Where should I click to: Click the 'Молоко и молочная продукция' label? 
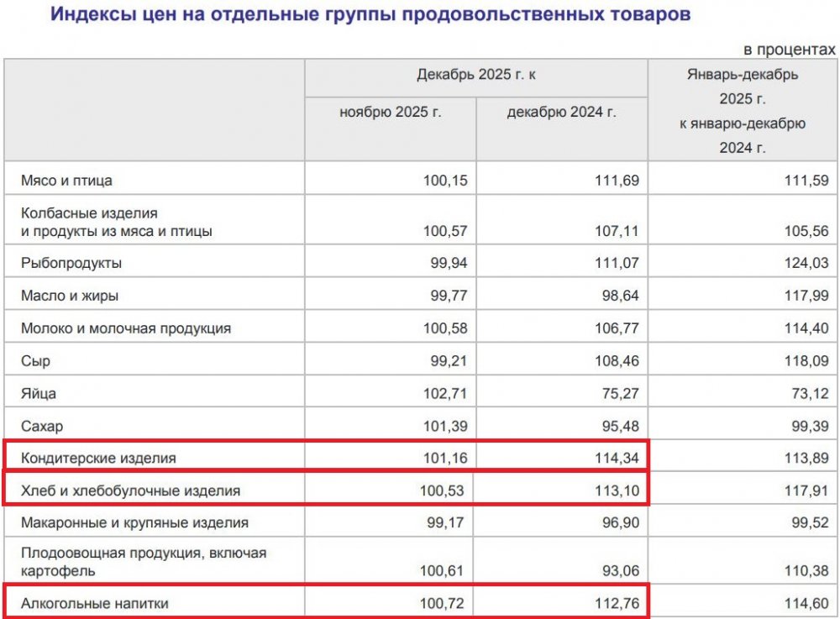pyautogui.click(x=126, y=328)
